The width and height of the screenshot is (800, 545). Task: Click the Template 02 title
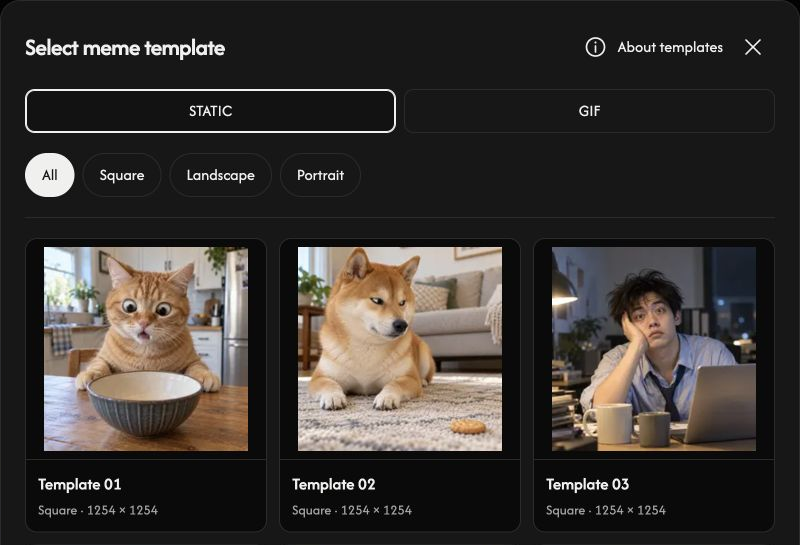pos(334,484)
